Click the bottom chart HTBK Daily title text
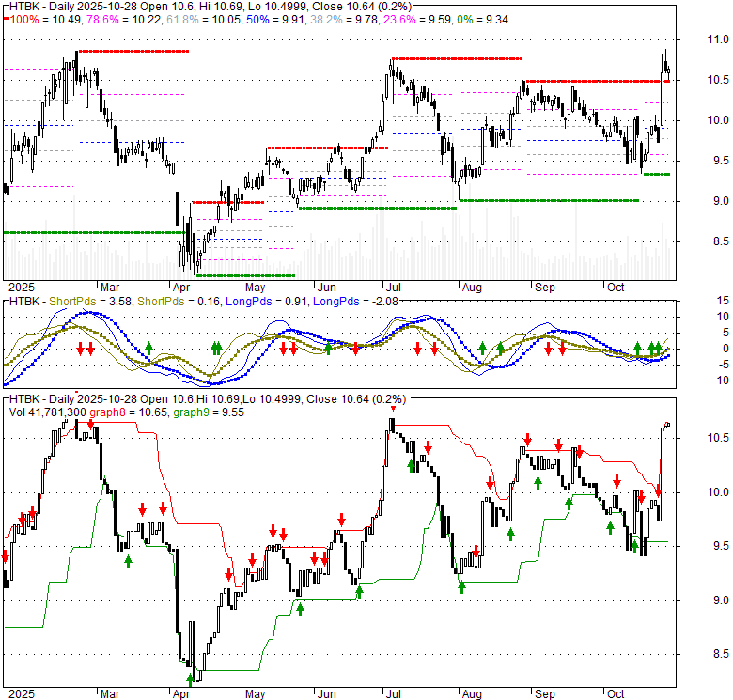This screenshot has height=700, width=733. click(208, 399)
